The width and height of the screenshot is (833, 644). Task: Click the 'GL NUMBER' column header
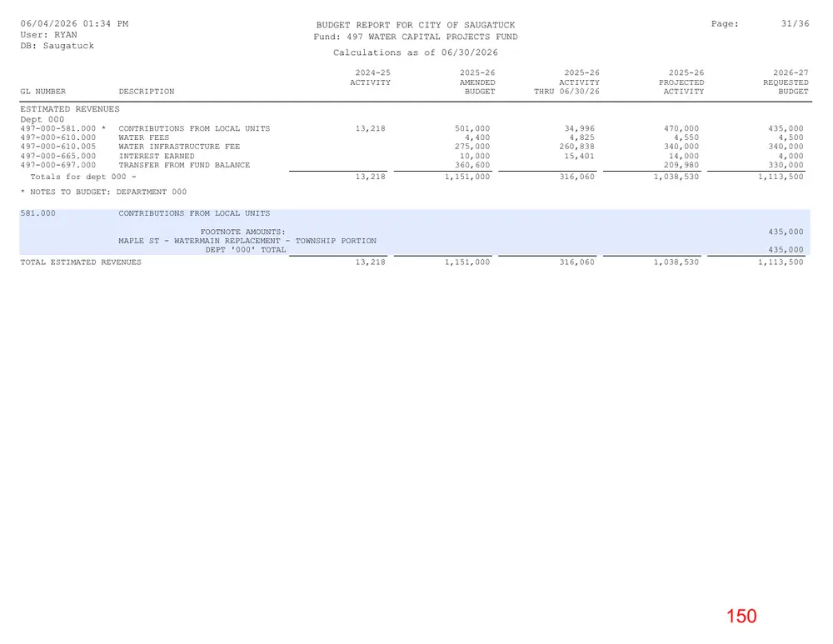[43, 92]
